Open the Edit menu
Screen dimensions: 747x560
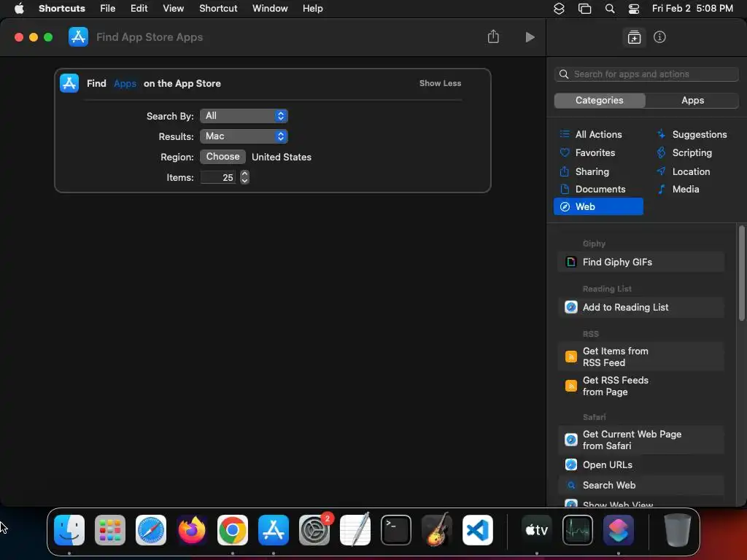coord(139,9)
